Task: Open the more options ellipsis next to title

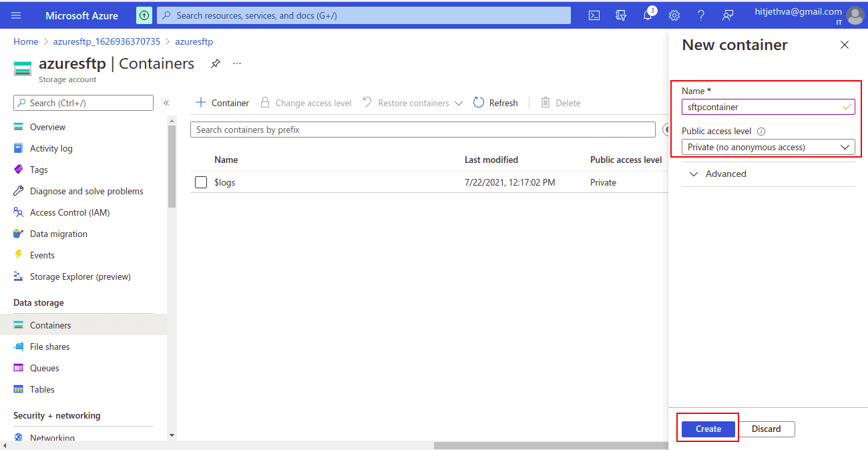Action: pos(237,63)
